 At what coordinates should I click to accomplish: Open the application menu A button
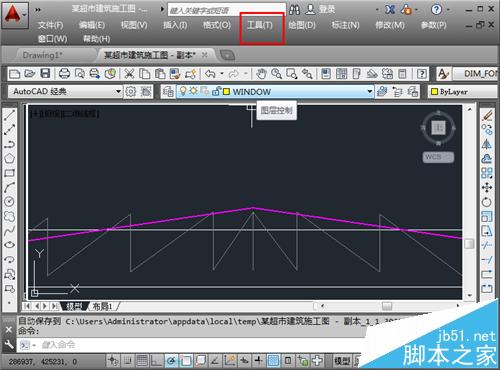coord(14,15)
